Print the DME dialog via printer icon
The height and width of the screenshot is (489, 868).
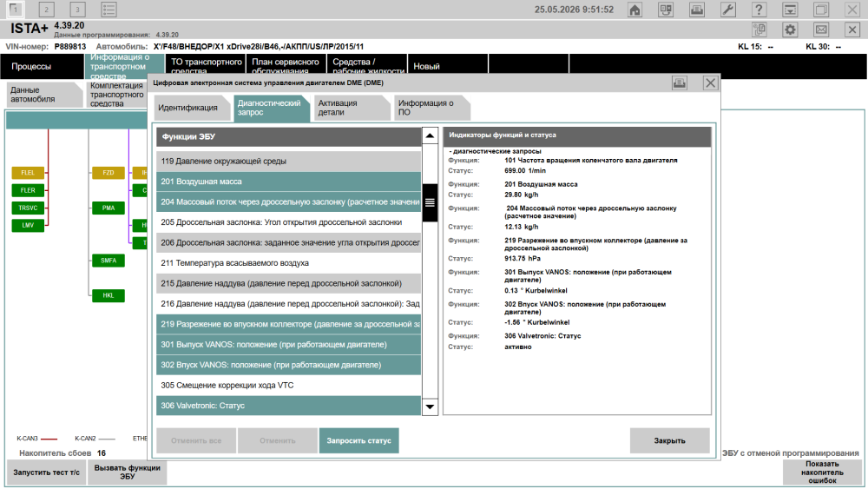[680, 83]
